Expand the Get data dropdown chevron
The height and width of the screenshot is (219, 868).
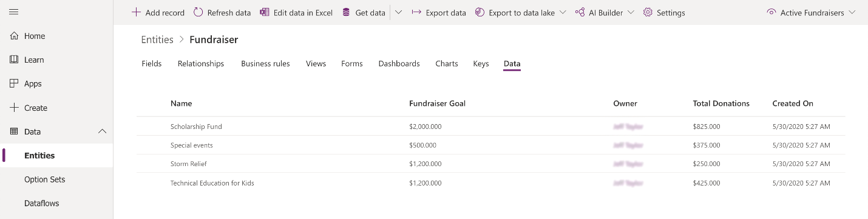(398, 12)
